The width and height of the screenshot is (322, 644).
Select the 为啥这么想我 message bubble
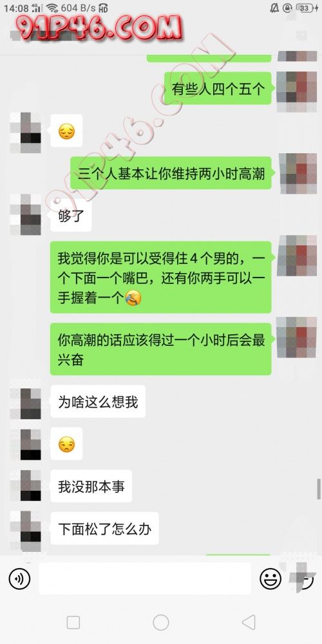(x=98, y=402)
